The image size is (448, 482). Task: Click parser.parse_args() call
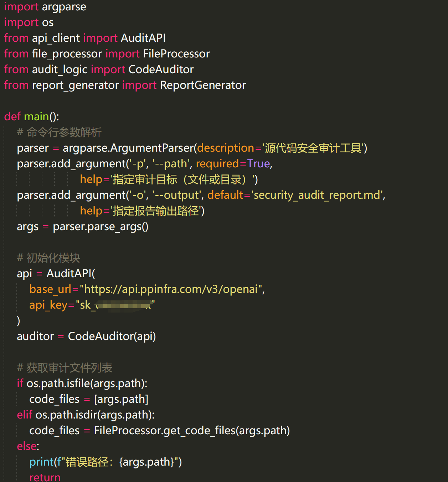101,227
